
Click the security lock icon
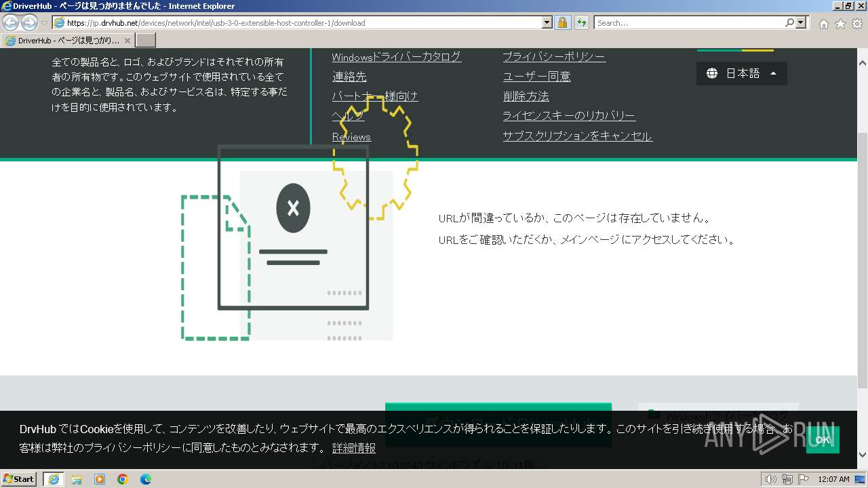[562, 22]
